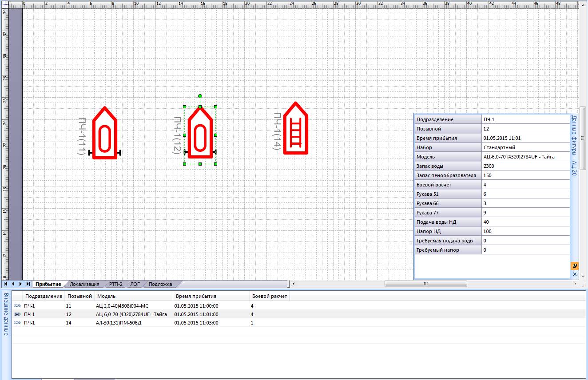The height and width of the screenshot is (380, 588).
Task: Toggle the pin icon on shape data panel
Action: 574,266
